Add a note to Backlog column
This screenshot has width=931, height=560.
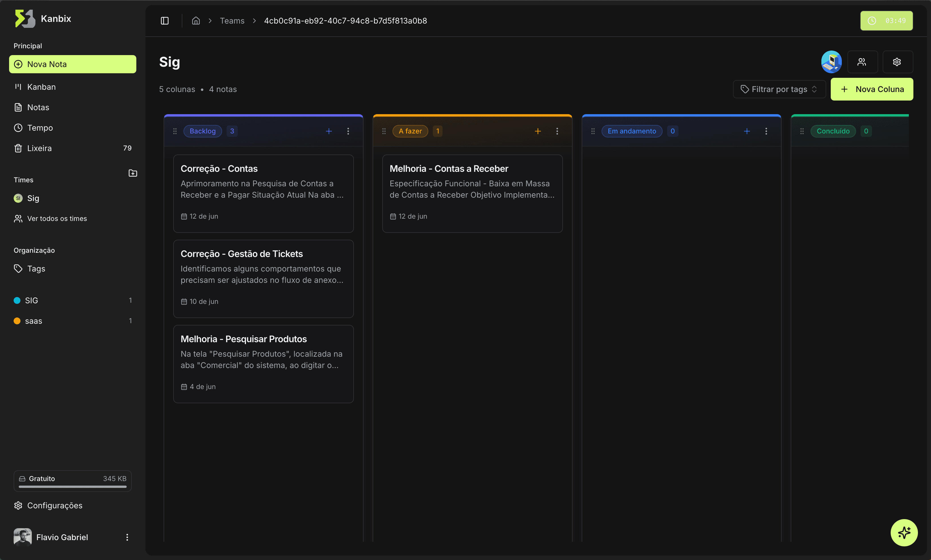(329, 131)
